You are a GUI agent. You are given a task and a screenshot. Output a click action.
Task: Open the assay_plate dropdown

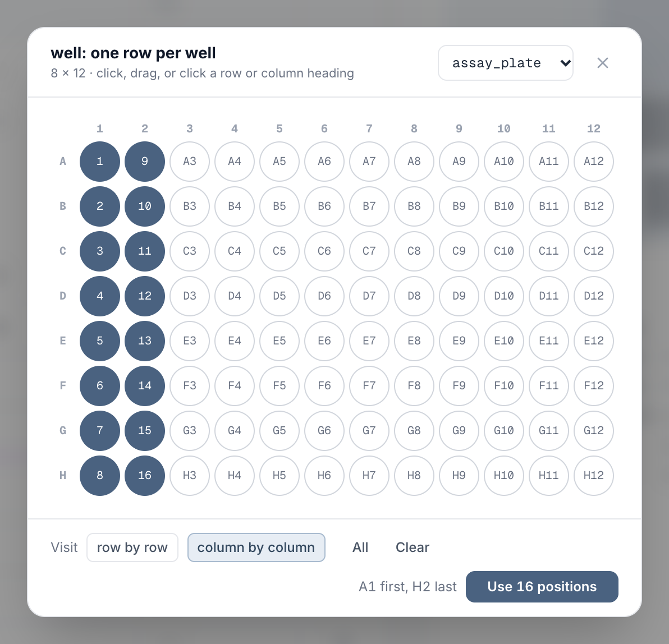coord(506,63)
